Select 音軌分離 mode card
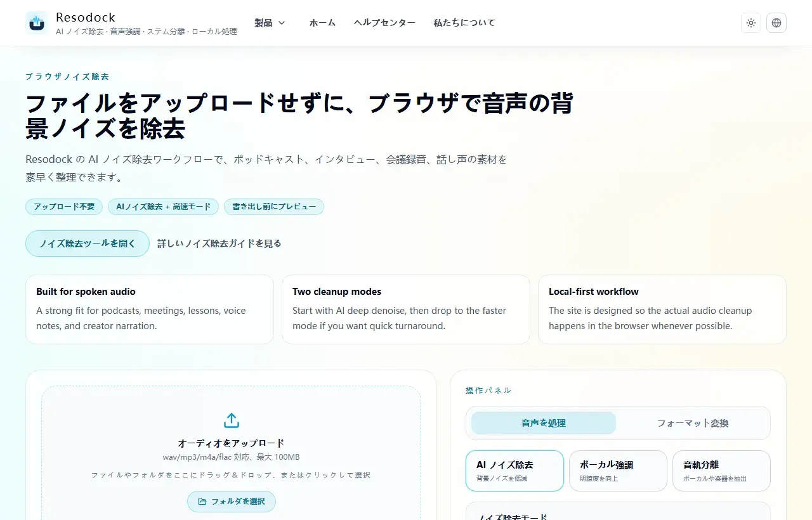The height and width of the screenshot is (520, 812). point(721,471)
